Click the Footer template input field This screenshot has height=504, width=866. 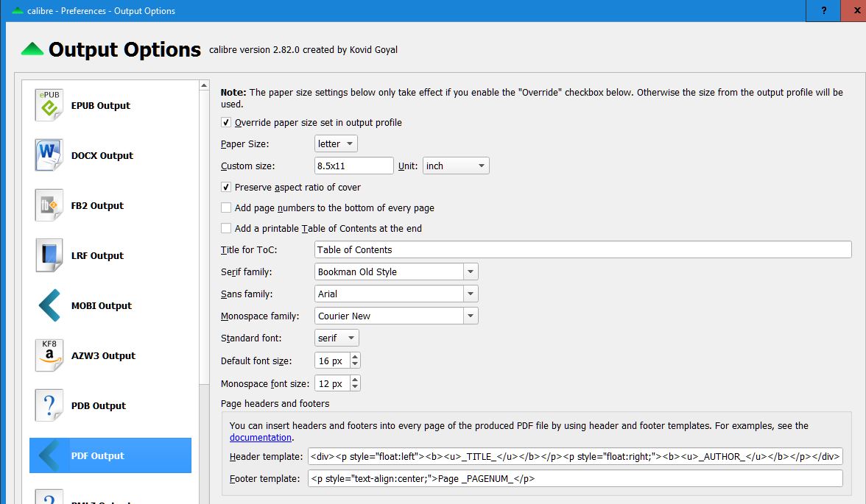[x=576, y=478]
